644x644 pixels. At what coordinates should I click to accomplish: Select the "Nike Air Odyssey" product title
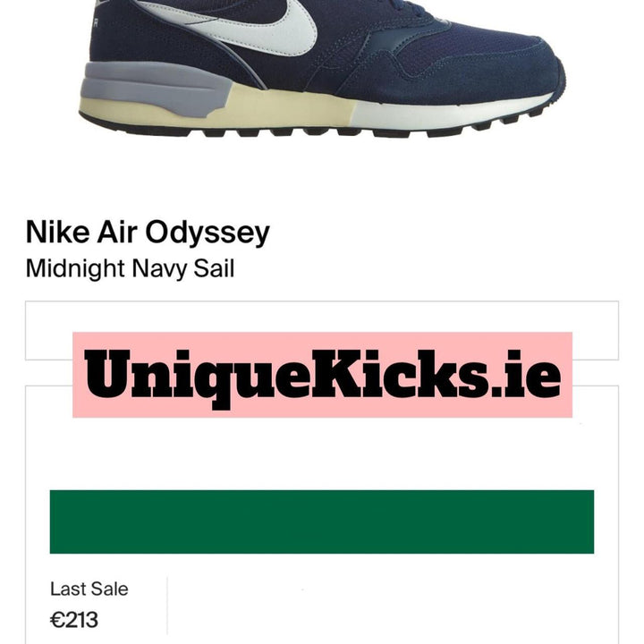coord(148,233)
